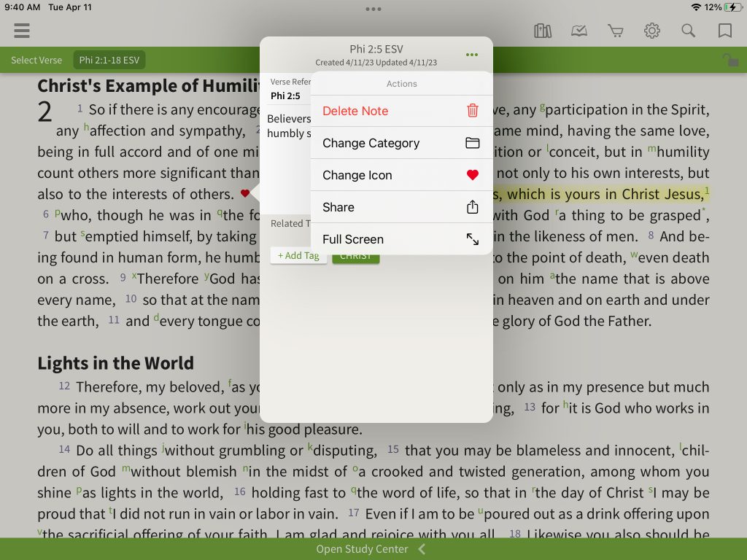Tap the note text beginning 'Believers'
This screenshot has height=560, width=747.
[289, 125]
